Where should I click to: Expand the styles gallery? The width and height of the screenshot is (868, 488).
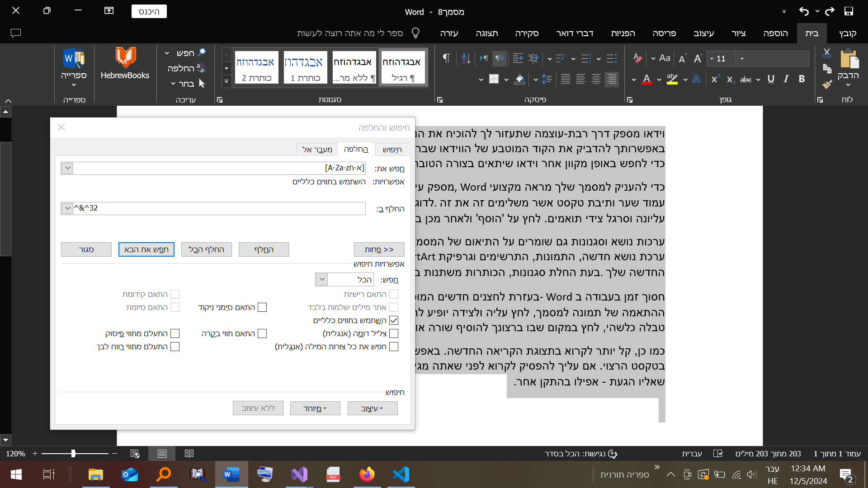click(x=226, y=81)
